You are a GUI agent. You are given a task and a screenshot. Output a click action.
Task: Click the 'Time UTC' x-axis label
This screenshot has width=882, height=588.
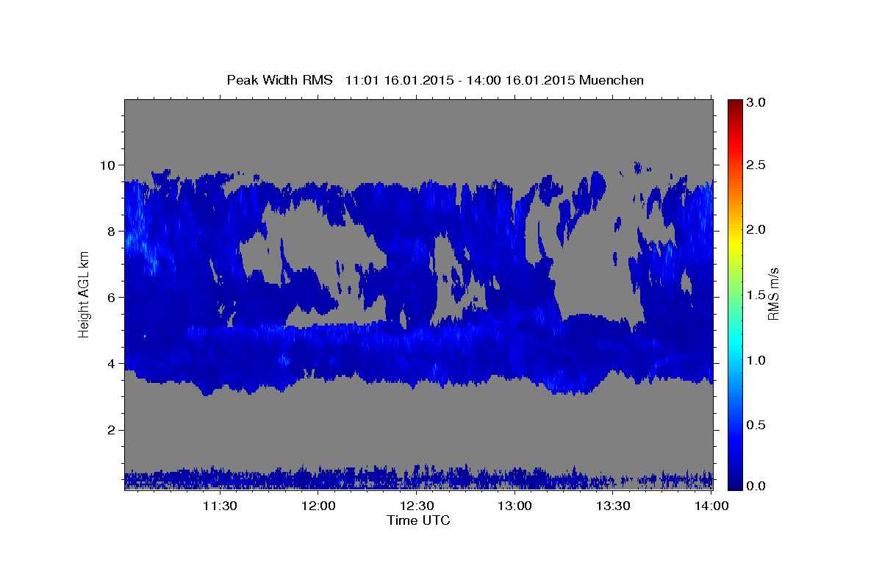[x=418, y=520]
